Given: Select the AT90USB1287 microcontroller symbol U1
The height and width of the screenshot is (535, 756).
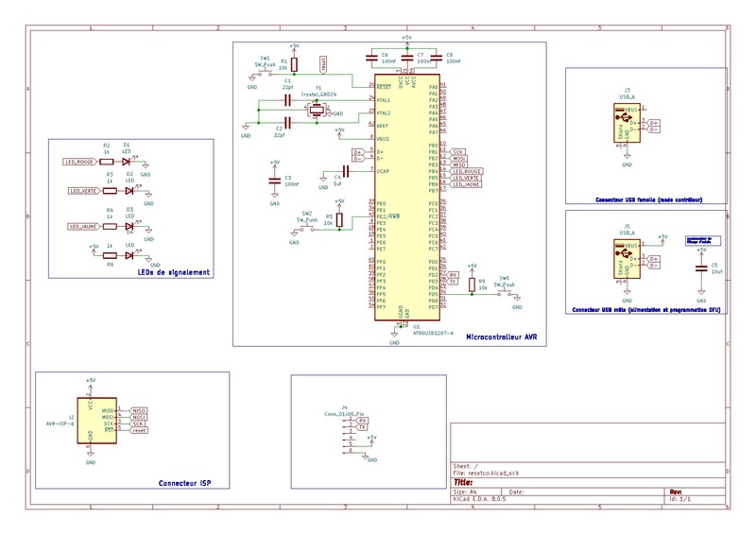Looking at the screenshot, I should pos(406,198).
